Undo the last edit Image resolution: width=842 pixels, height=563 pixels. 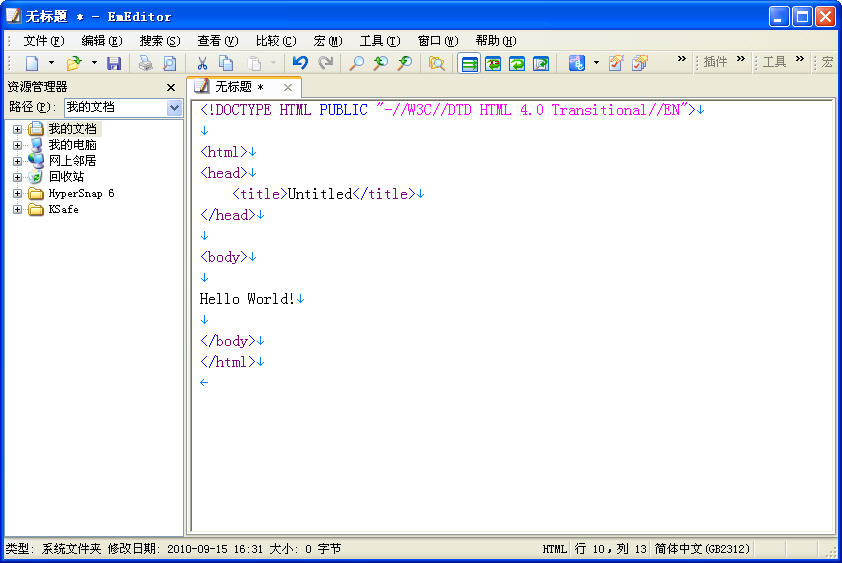point(300,63)
